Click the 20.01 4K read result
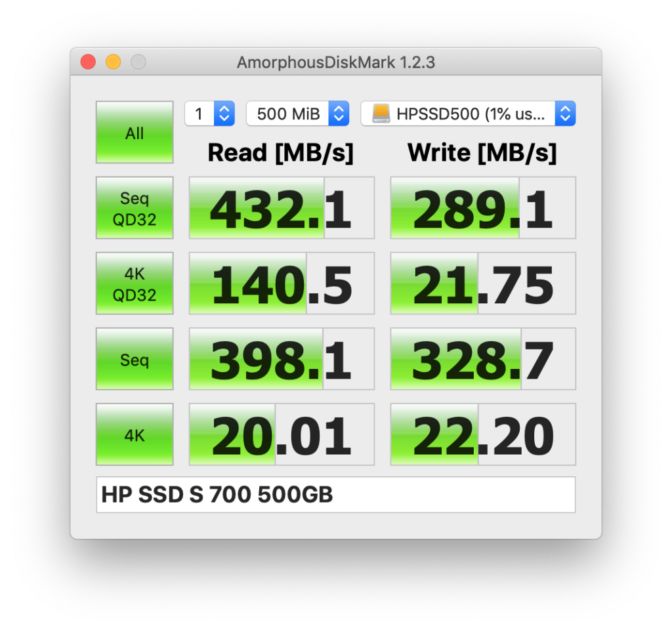Screen dimensions: 672x632 tap(282, 434)
